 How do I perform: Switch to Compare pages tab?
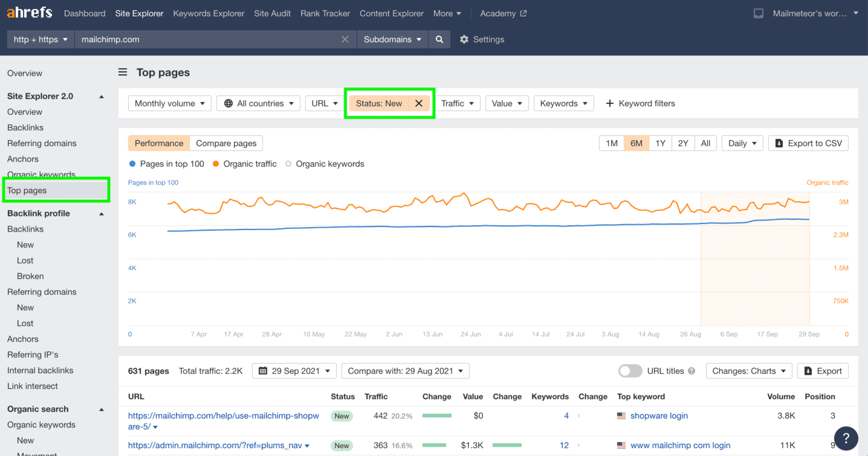(226, 143)
